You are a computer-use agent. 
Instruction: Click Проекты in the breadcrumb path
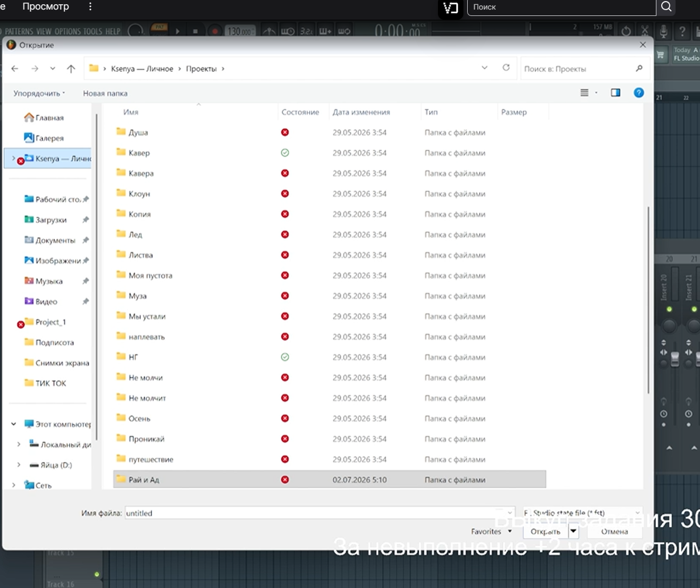pos(201,69)
